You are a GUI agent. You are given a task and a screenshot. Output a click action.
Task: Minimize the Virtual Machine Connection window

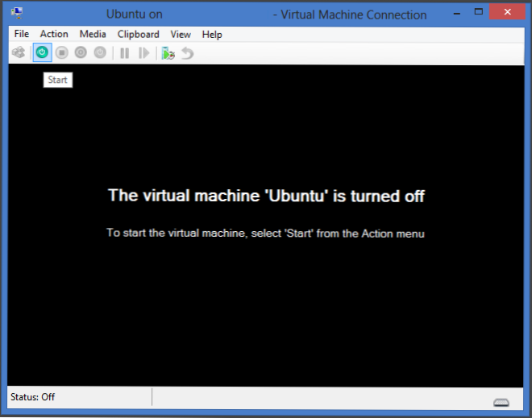pos(457,14)
